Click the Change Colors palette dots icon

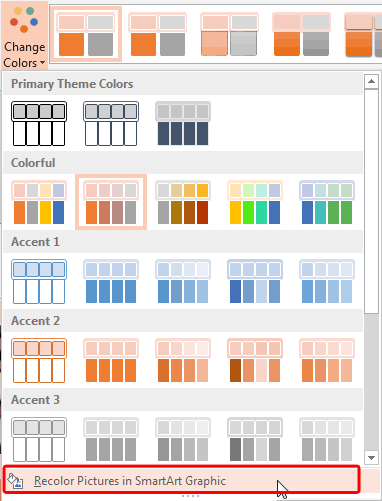[24, 20]
